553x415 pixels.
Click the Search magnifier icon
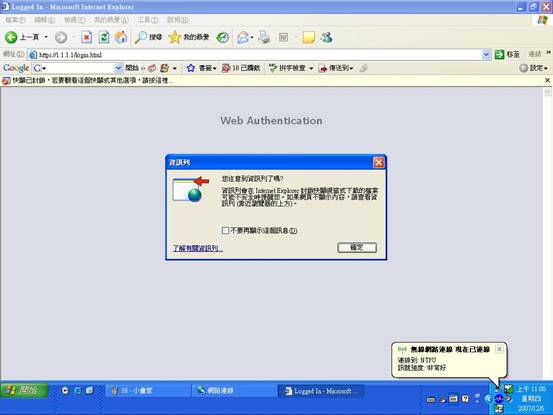(x=141, y=37)
